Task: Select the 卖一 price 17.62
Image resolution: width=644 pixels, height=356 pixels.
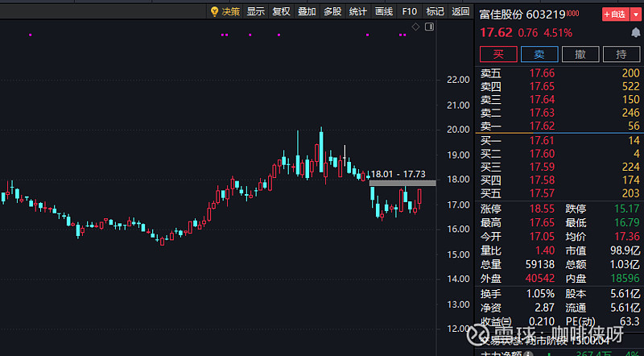Action: pyautogui.click(x=542, y=126)
